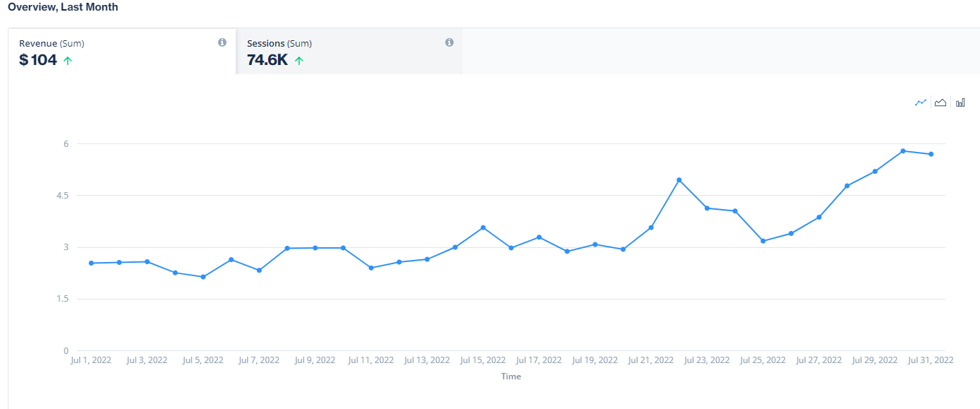Click the green up arrow beside 74.6K

coord(299,61)
